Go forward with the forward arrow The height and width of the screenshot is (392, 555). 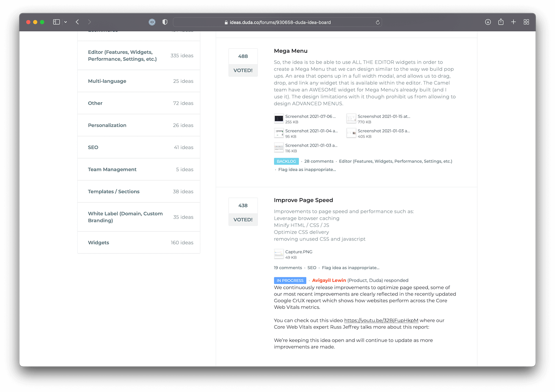click(x=90, y=22)
